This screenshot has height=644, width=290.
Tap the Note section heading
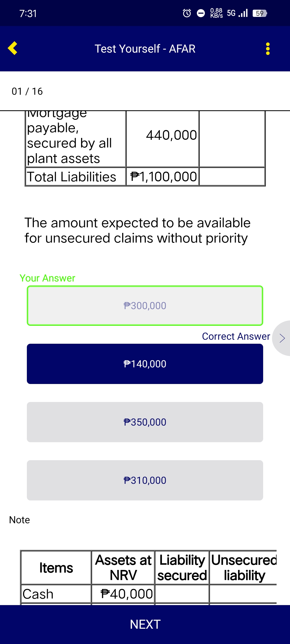click(x=19, y=520)
